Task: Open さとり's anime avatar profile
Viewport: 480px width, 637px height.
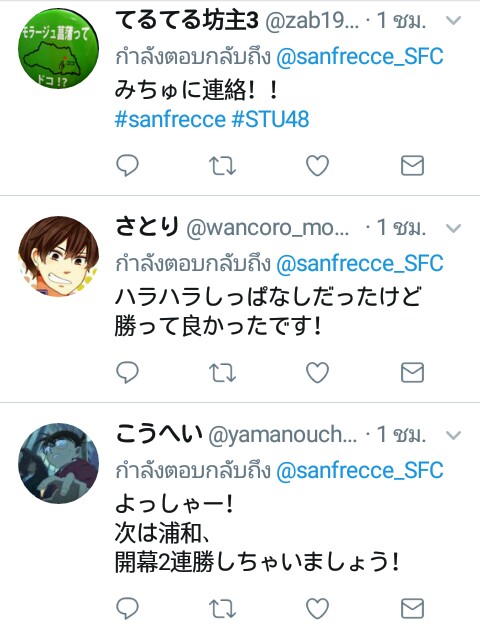Action: point(58,256)
